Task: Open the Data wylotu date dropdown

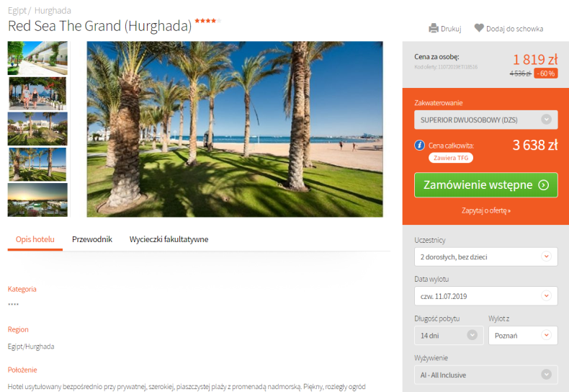Action: click(x=486, y=296)
